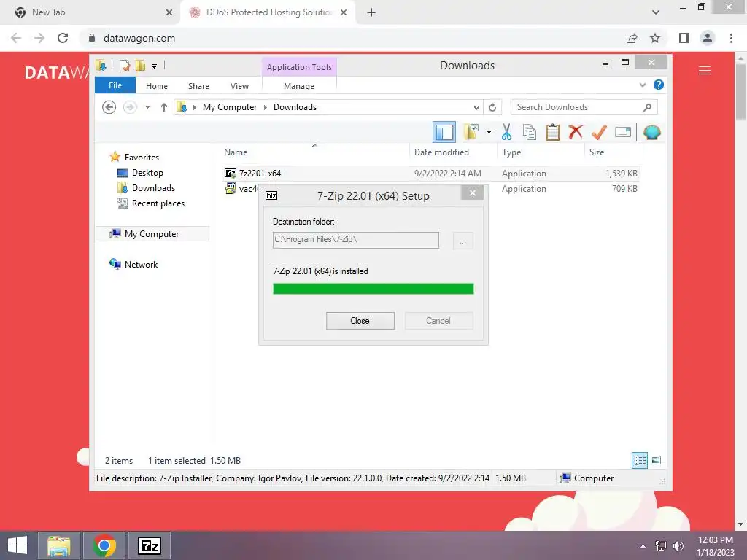Click the green installation progress bar

[373, 289]
